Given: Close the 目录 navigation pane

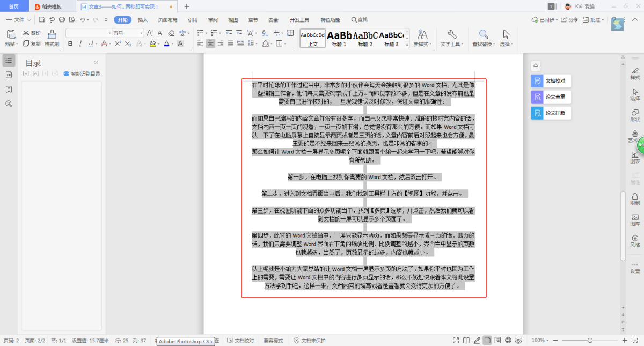Looking at the screenshot, I should click(x=96, y=63).
